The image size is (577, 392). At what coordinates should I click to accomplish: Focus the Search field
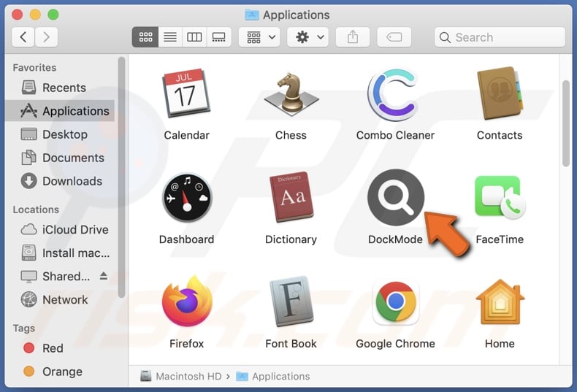pos(500,36)
